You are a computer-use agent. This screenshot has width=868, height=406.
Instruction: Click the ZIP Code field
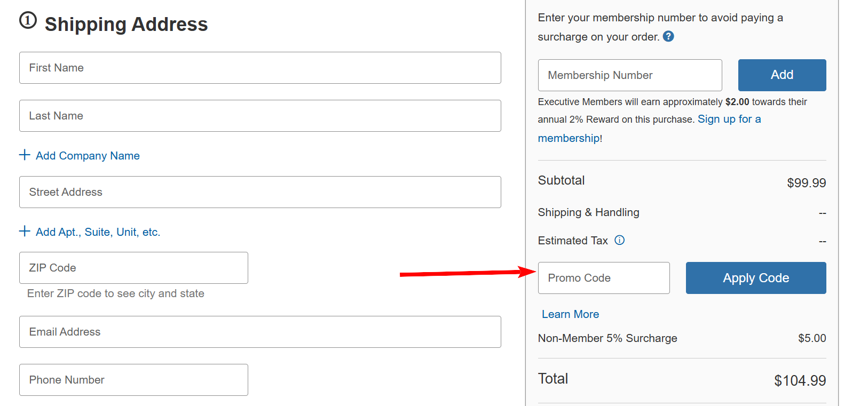[x=133, y=267]
